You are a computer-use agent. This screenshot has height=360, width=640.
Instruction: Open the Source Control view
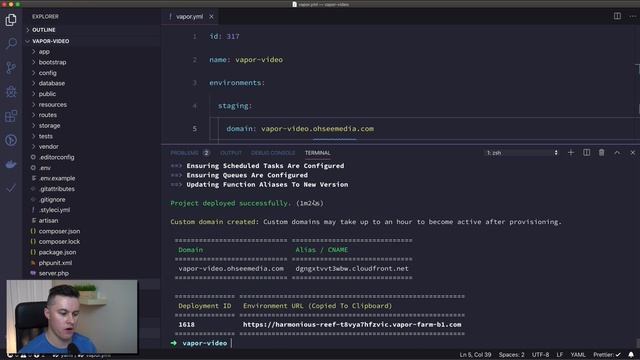[11, 67]
